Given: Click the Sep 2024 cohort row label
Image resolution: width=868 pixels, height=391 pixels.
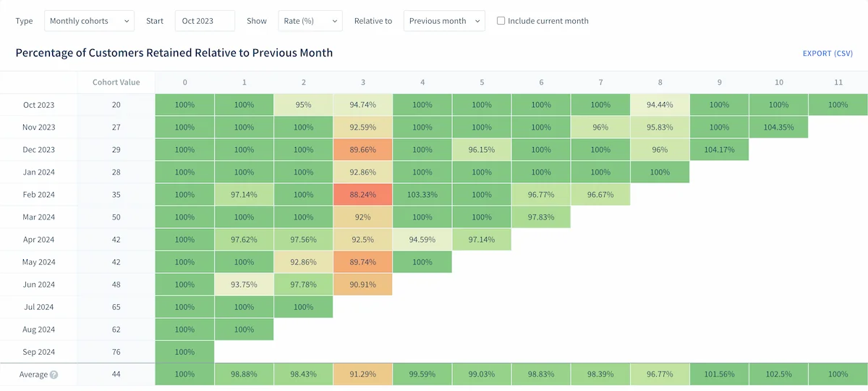Looking at the screenshot, I should (x=39, y=352).
